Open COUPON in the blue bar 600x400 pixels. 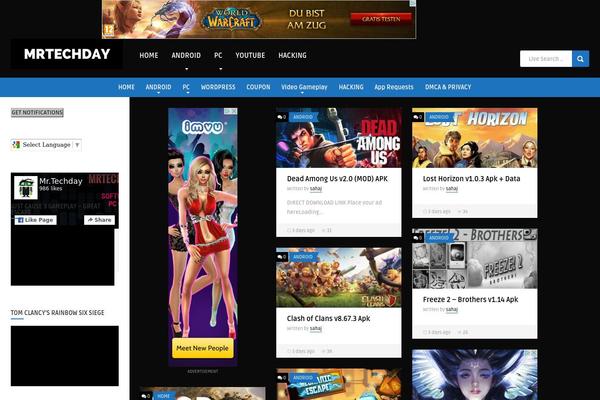258,87
